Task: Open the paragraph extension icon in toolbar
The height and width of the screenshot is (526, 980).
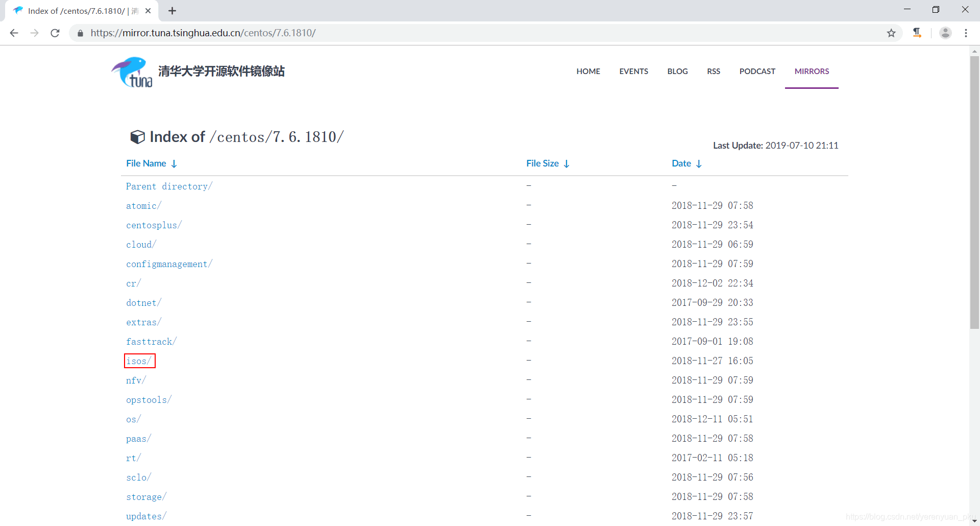Action: [917, 33]
